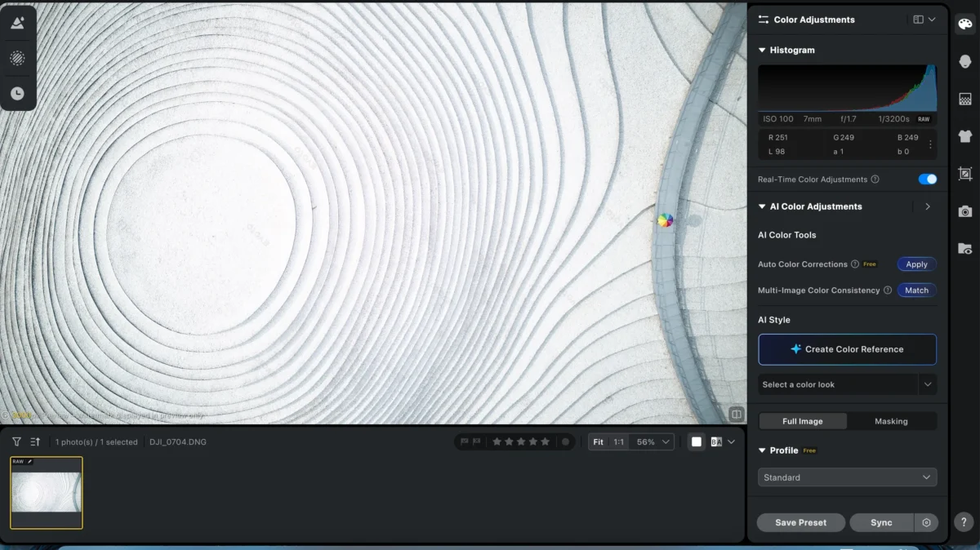Select the Full Image tab
Image resolution: width=980 pixels, height=550 pixels.
click(803, 421)
